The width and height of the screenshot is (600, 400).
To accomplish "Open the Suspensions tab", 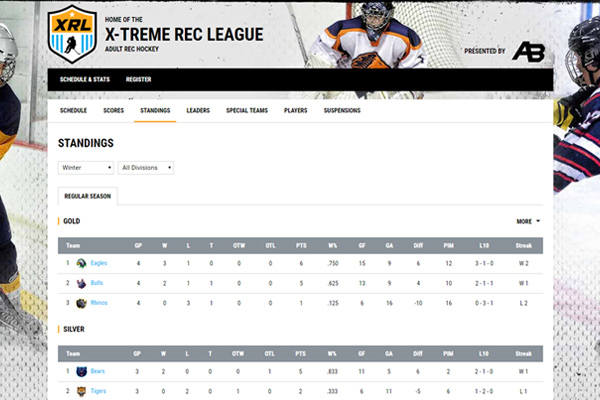I will [342, 110].
